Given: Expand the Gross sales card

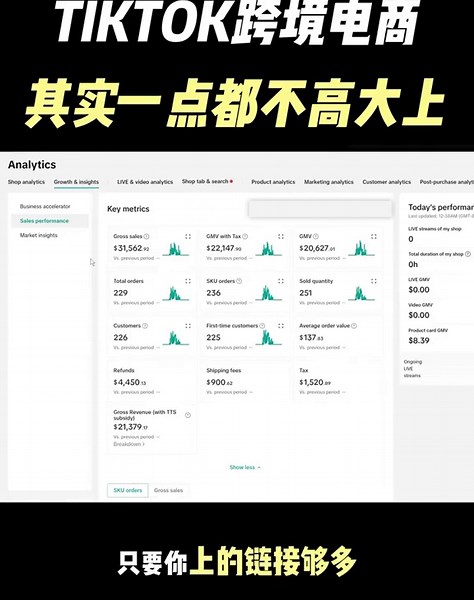Looking at the screenshot, I should coord(188,236).
